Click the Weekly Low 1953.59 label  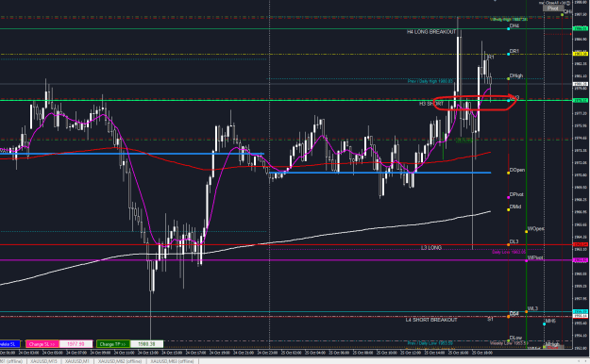click(x=509, y=343)
